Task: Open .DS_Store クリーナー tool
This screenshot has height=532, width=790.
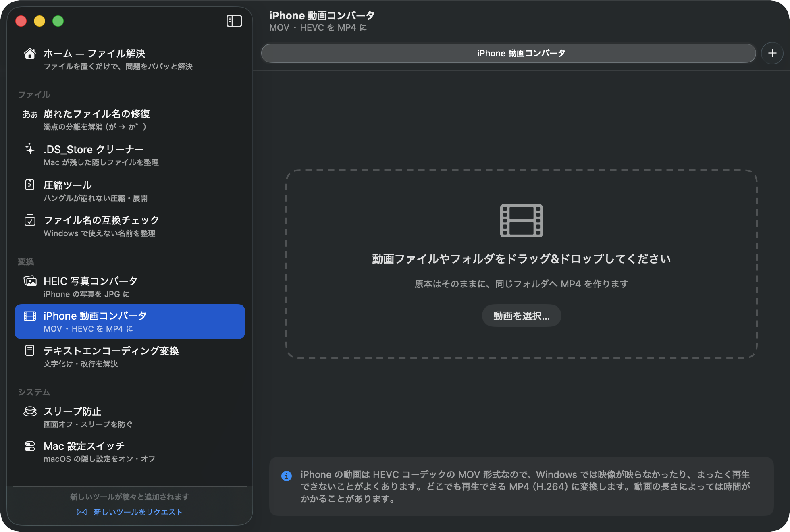Action: coord(130,155)
